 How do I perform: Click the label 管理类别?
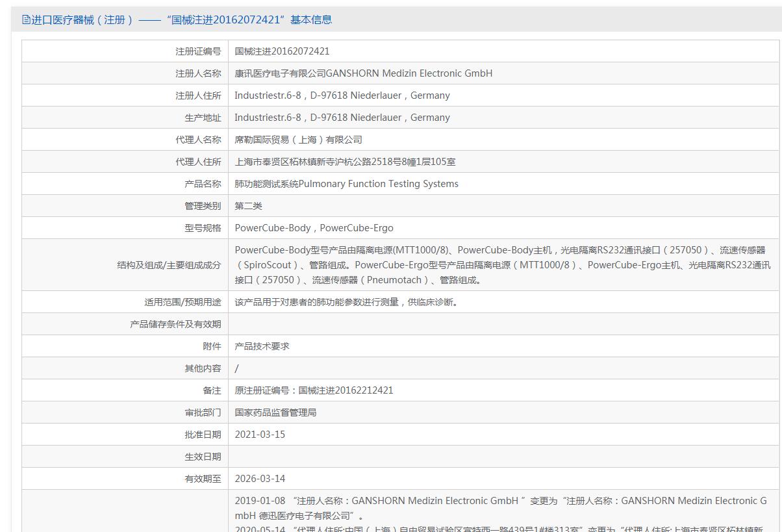203,206
